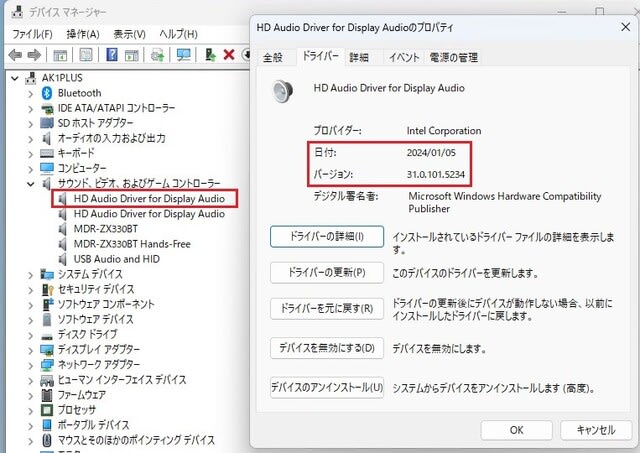This screenshot has height=453, width=640.
Task: Collapse サウンド、ビデオ、およびゲーム コントローラー chevron
Action: (x=31, y=184)
